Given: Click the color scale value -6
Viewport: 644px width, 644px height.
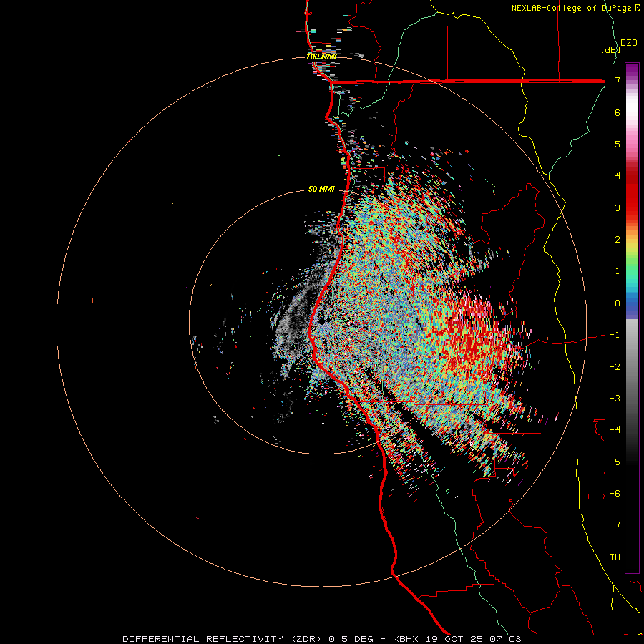Looking at the screenshot, I should [615, 494].
